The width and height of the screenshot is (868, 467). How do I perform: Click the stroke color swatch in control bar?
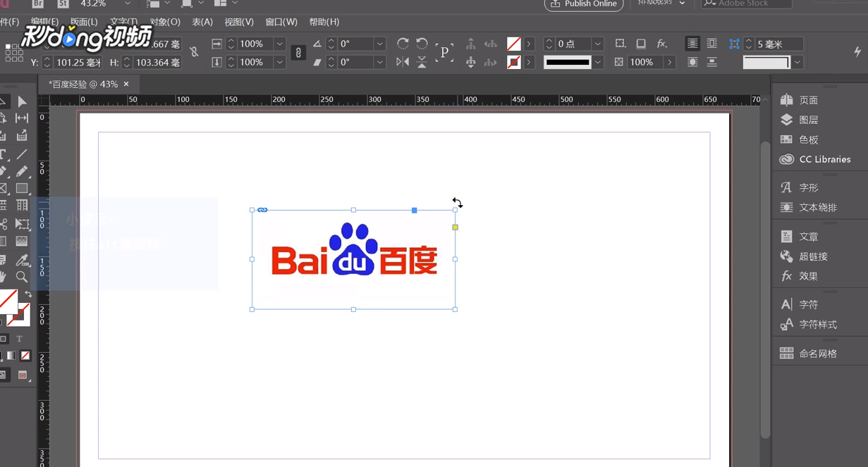coord(514,62)
